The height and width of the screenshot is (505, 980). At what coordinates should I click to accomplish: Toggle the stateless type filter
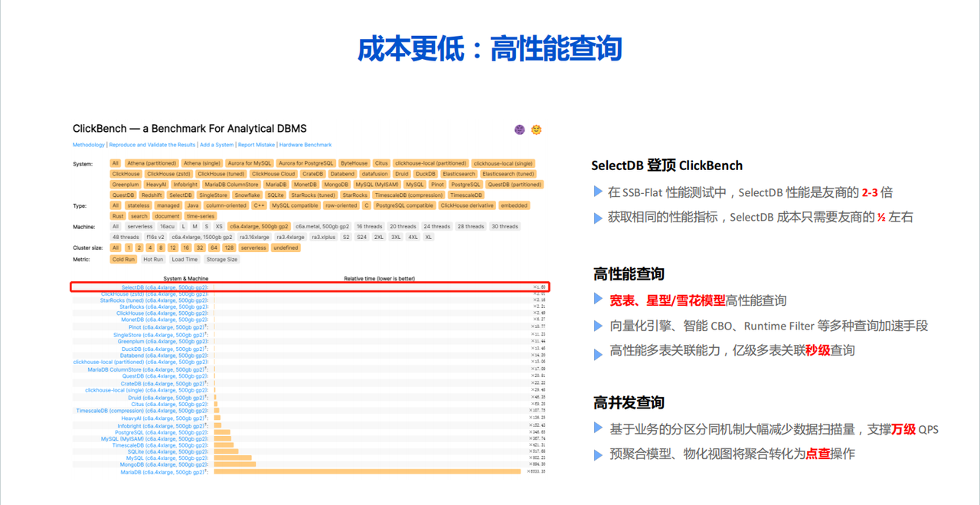pos(139,205)
